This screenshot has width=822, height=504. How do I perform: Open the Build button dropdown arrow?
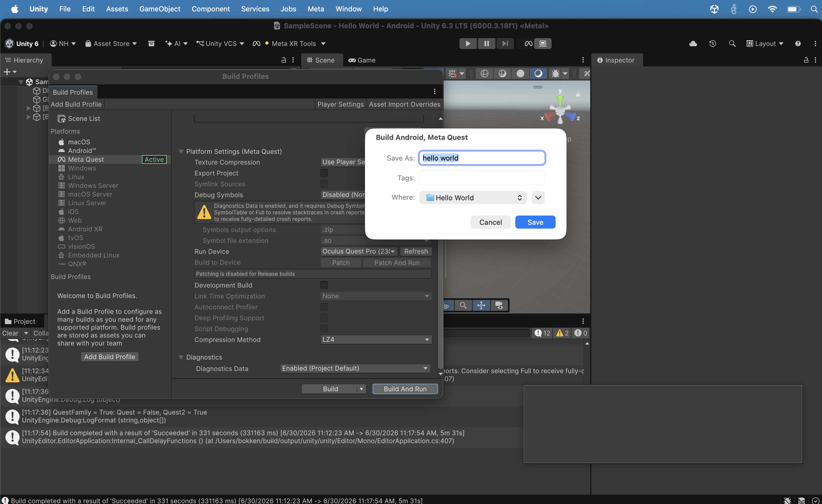coord(361,389)
